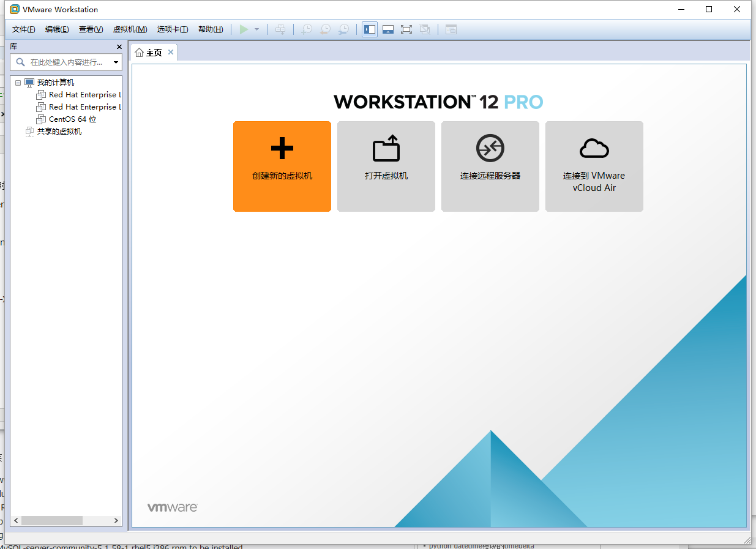Click the 连接到 VMware vCloud Air tile
The height and width of the screenshot is (549, 756).
click(594, 166)
